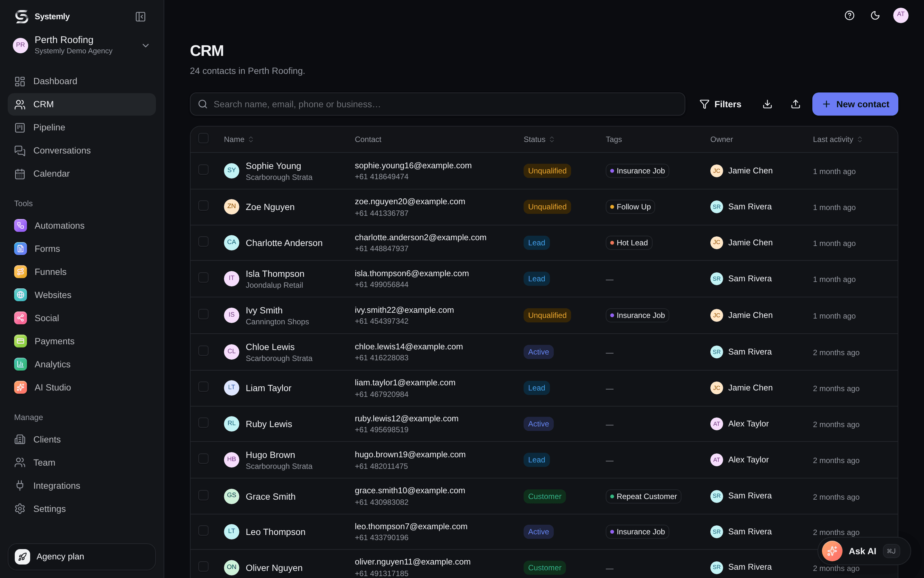Focus the contact search field
Screen dimensions: 924x578
pyautogui.click(x=437, y=104)
